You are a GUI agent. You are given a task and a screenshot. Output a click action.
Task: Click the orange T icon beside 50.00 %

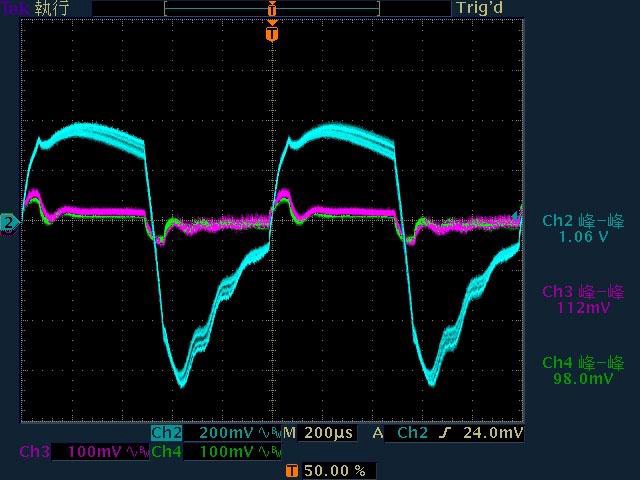[292, 470]
